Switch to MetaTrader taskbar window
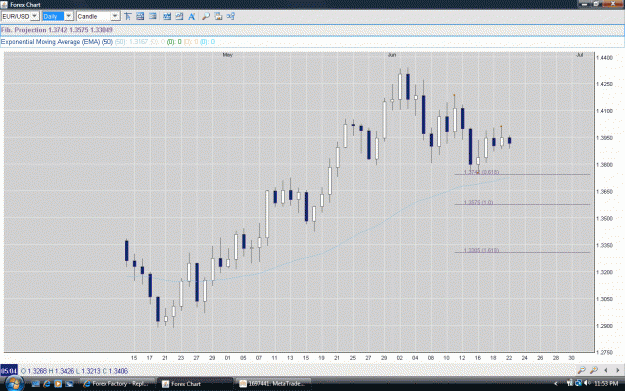Screen dimensions: 625x391 (273, 384)
